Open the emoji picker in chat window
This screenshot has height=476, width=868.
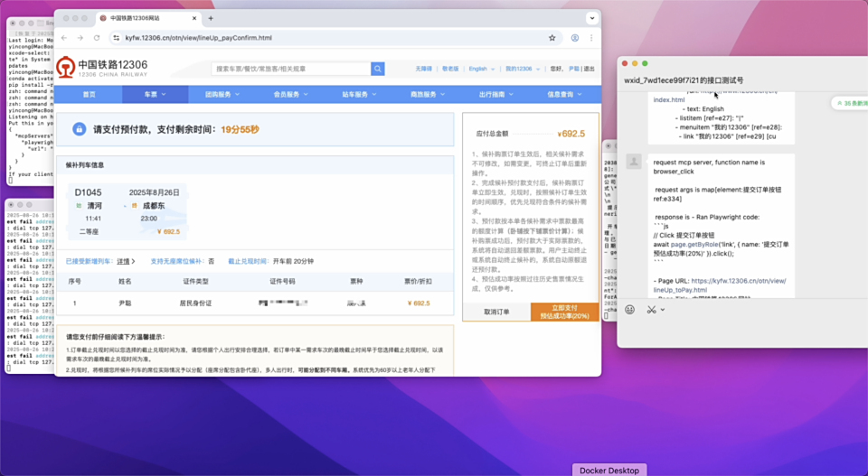point(630,310)
